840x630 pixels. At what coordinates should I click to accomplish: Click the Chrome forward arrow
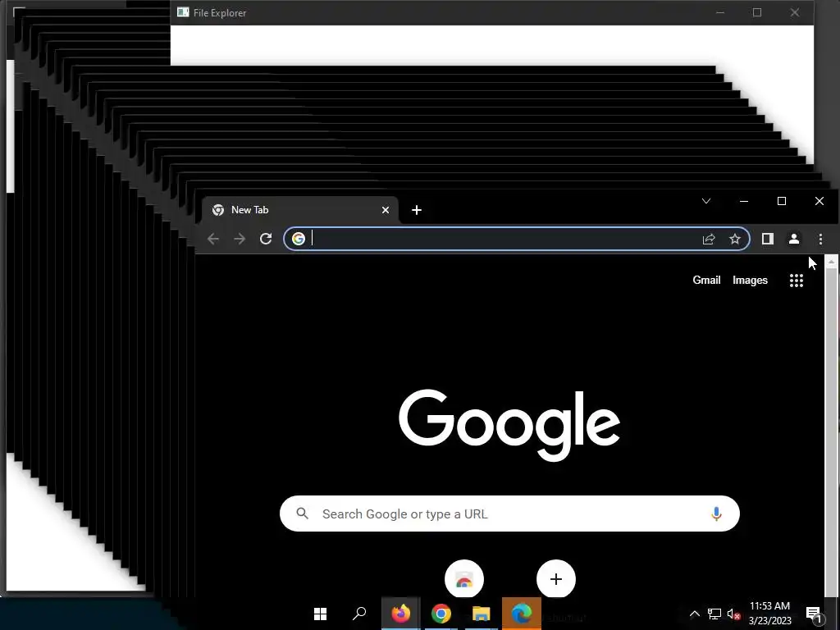point(240,239)
